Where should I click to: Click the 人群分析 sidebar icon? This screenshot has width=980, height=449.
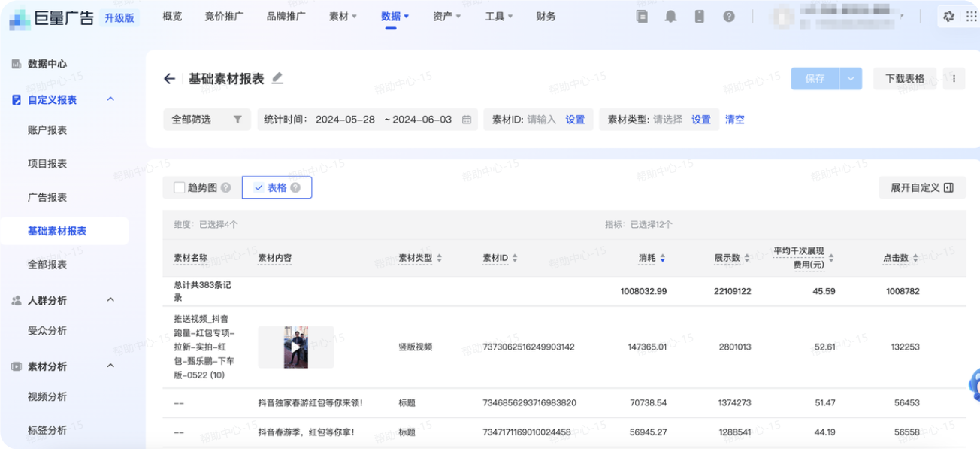point(16,300)
